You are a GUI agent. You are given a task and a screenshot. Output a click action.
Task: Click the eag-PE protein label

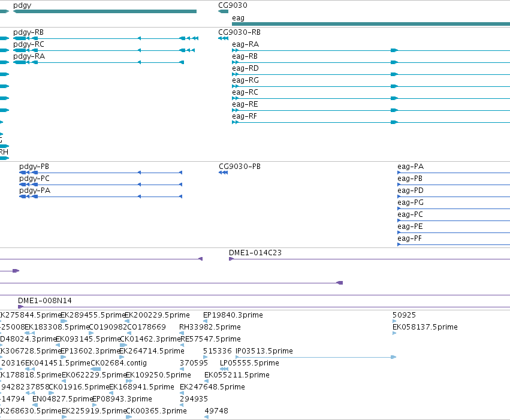click(x=410, y=226)
